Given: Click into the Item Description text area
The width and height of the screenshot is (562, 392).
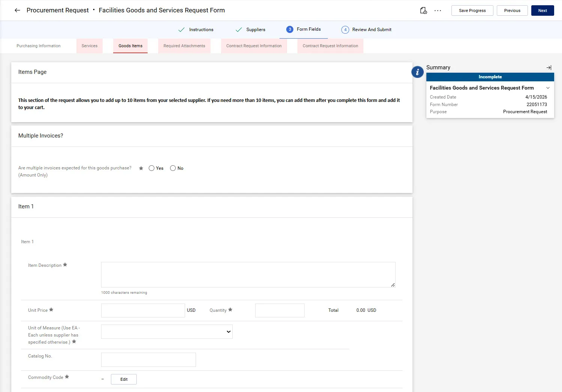Looking at the screenshot, I should pos(248,275).
